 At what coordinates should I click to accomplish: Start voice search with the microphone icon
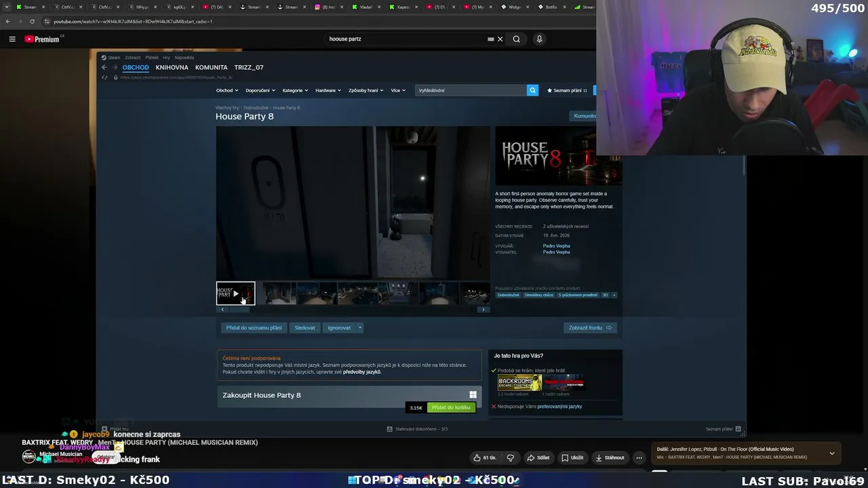tap(540, 39)
